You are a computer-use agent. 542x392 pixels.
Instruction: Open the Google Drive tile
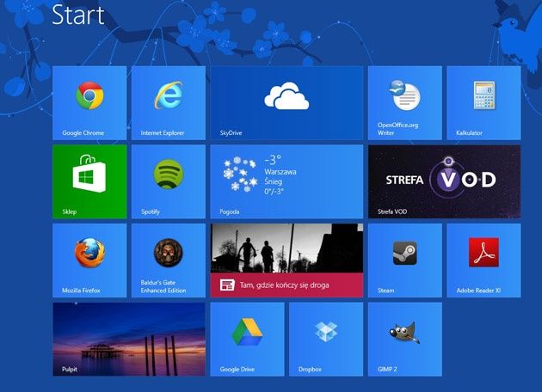point(247,340)
